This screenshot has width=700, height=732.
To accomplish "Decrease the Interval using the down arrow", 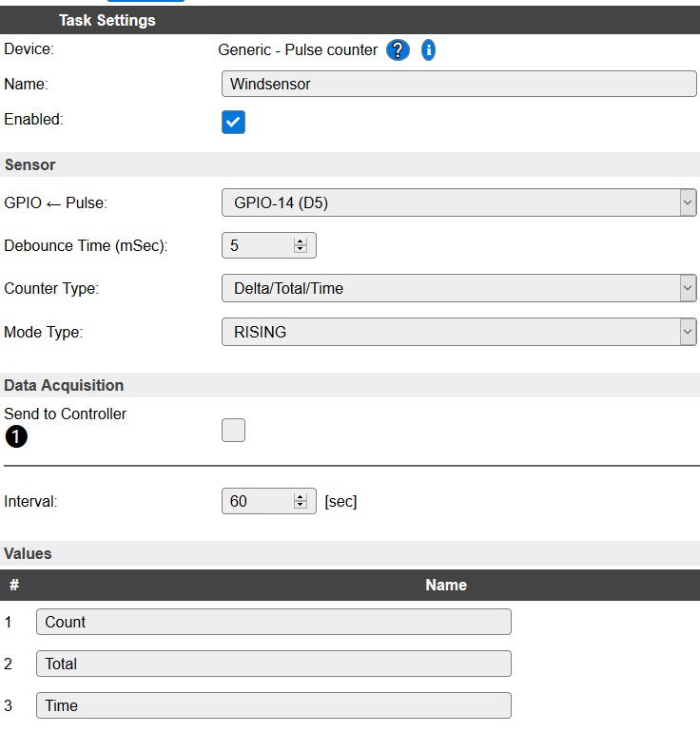I will [x=301, y=505].
